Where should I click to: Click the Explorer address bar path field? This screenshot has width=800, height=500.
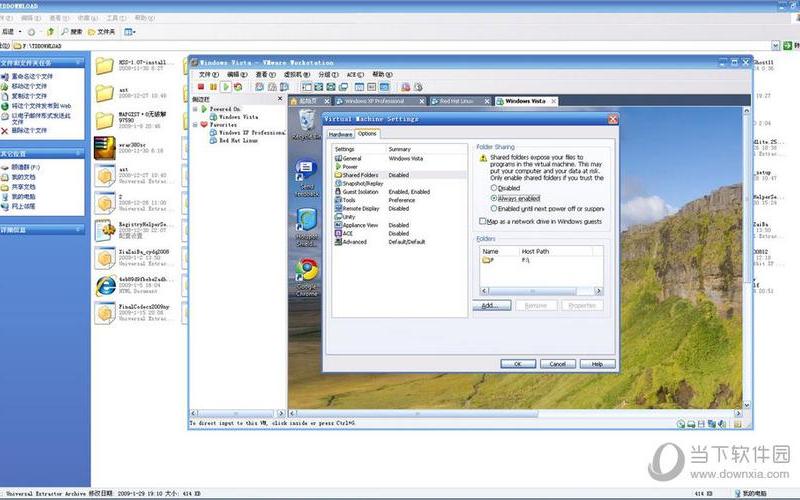pos(392,46)
